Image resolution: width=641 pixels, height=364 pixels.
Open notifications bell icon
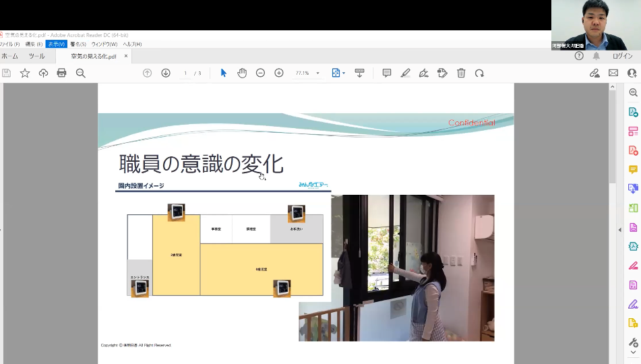pos(597,56)
